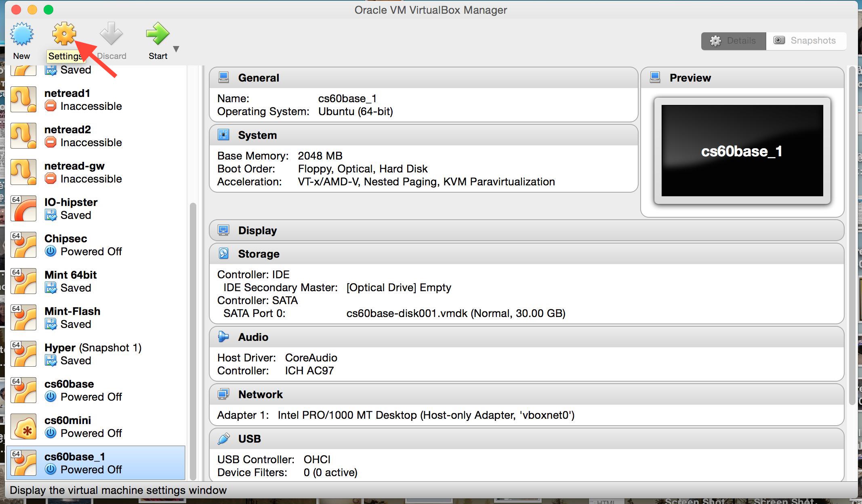Select the cs60base_1 VM icon
Screen dimensions: 862x504
click(x=23, y=463)
